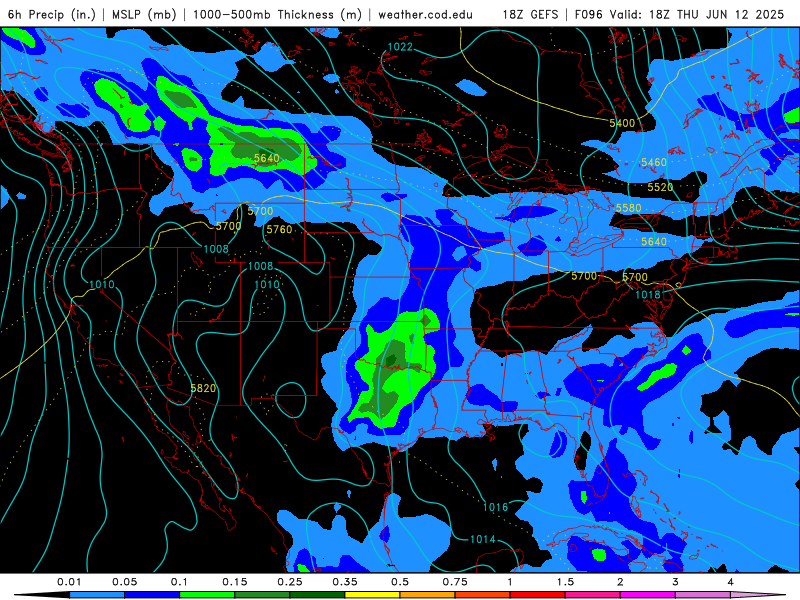Image resolution: width=800 pixels, height=600 pixels.
Task: Click the 0.5 value on the precip scale
Action: tap(400, 582)
